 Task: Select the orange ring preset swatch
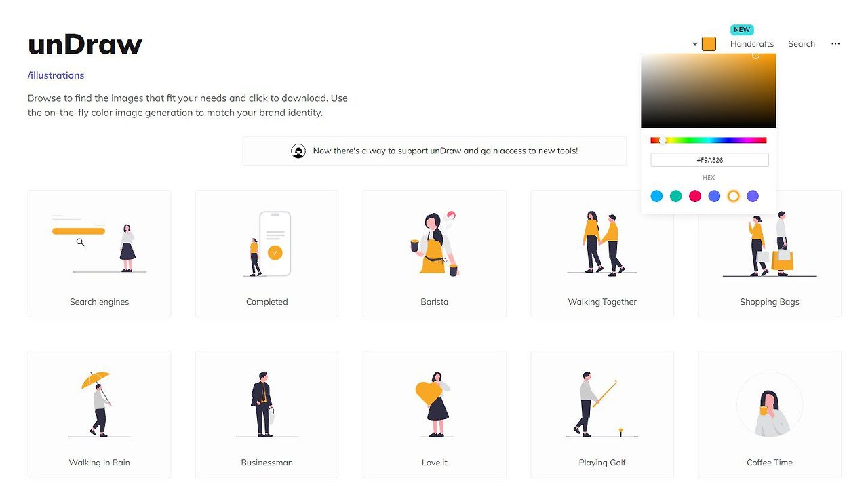[x=733, y=196]
